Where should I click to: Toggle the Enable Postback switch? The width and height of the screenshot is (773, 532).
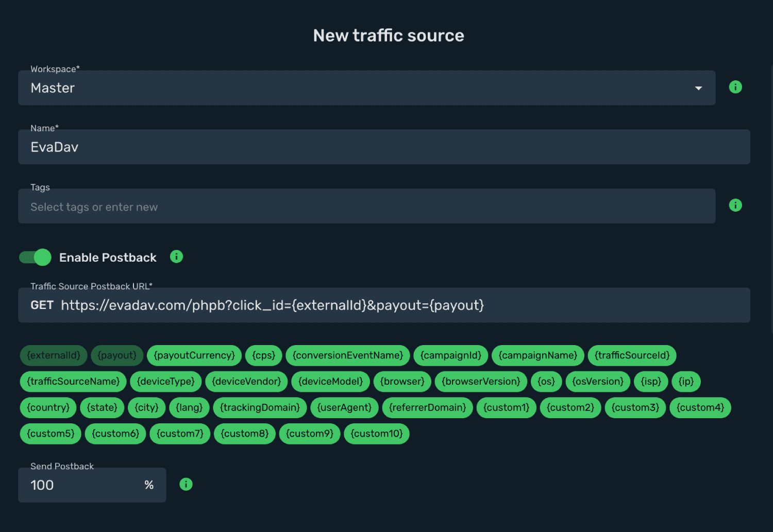click(35, 257)
